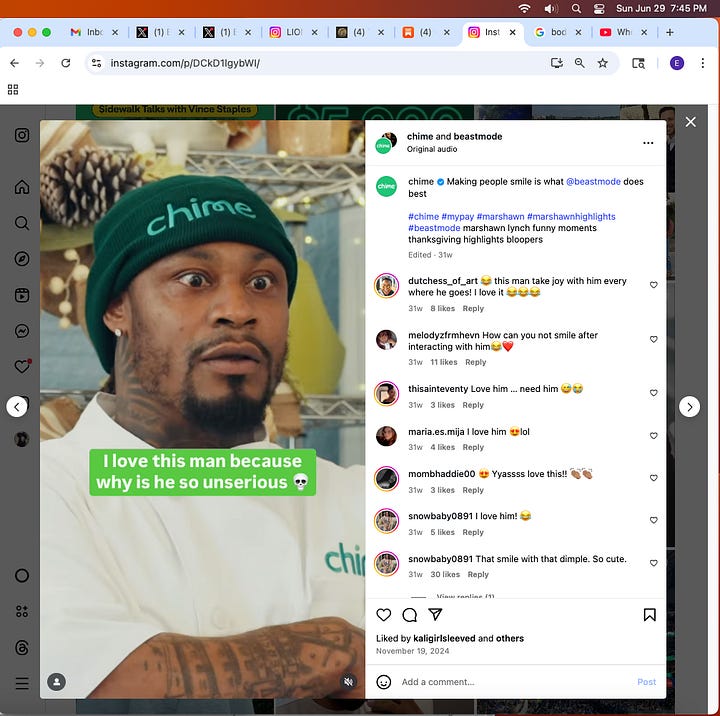Open the #marshawnhighlights hashtag
This screenshot has height=716, width=720.
pyautogui.click(x=571, y=216)
